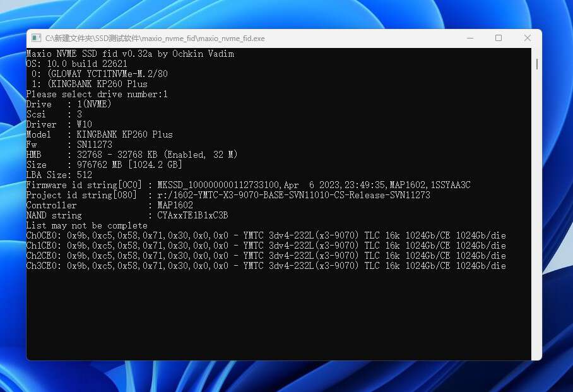This screenshot has width=573, height=392.
Task: Click the Ch2CE0 NAND channel row
Action: point(266,256)
